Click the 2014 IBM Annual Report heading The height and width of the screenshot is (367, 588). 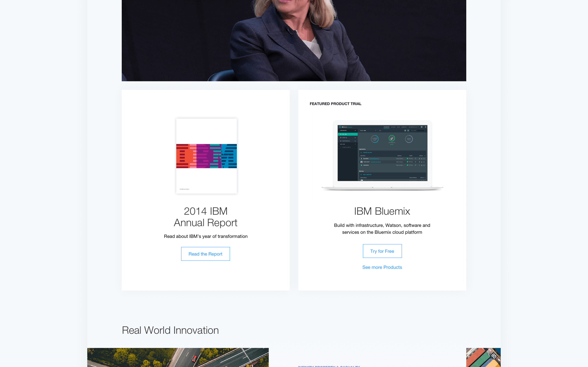(206, 217)
